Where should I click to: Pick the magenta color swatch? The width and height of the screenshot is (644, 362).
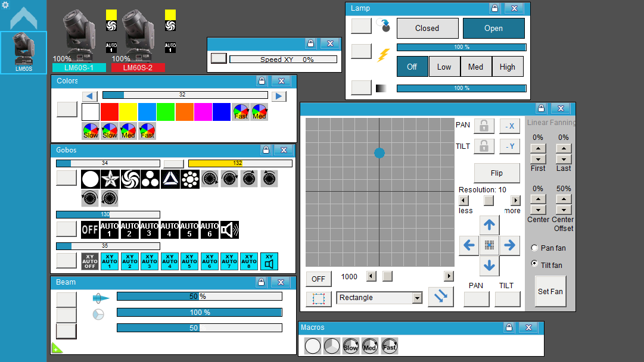point(203,112)
